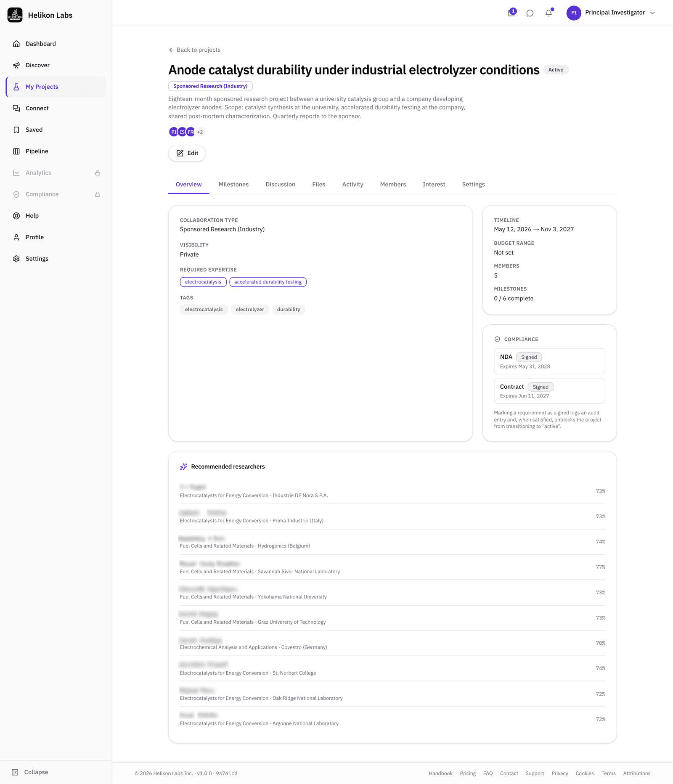Open the chat messages bubble icon
This screenshot has width=673, height=784.
(530, 13)
